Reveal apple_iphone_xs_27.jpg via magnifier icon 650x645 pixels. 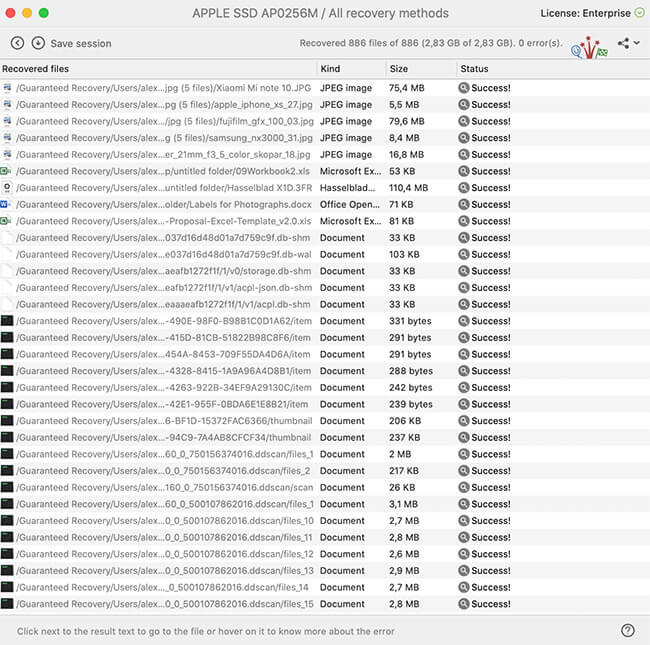click(463, 104)
